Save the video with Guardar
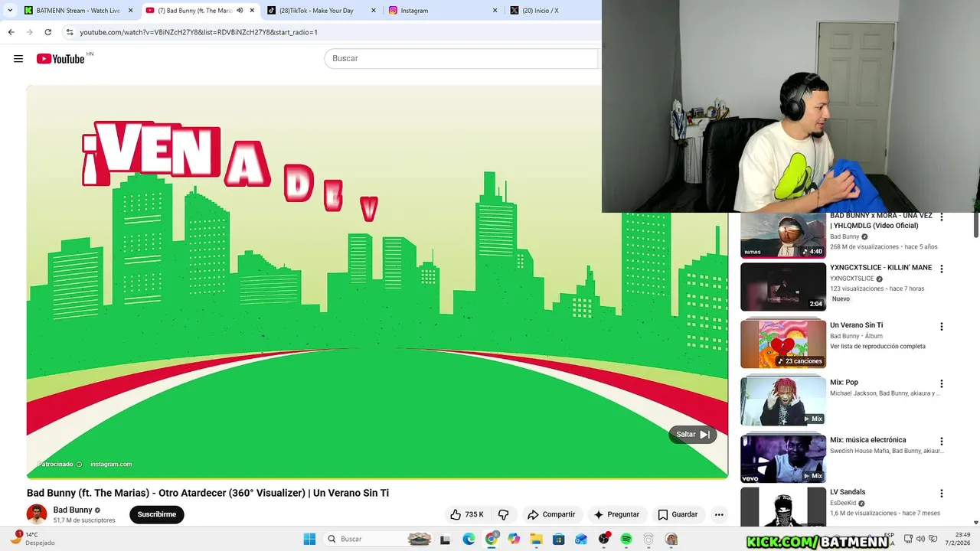 click(x=678, y=514)
